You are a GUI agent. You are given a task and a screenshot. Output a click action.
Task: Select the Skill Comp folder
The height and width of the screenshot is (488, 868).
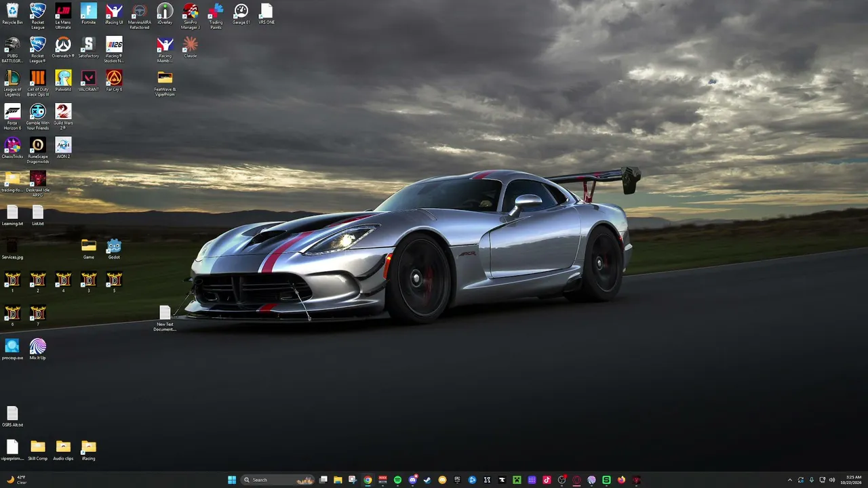click(38, 451)
